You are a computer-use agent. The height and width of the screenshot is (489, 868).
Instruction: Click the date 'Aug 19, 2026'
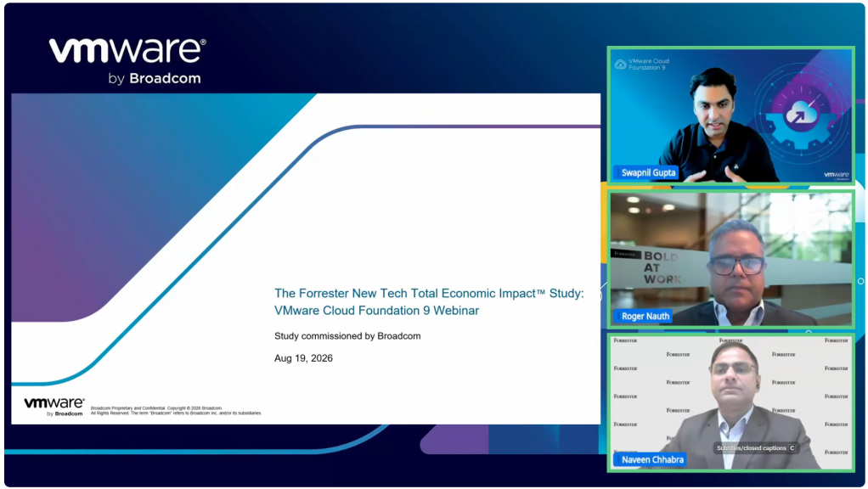point(303,358)
